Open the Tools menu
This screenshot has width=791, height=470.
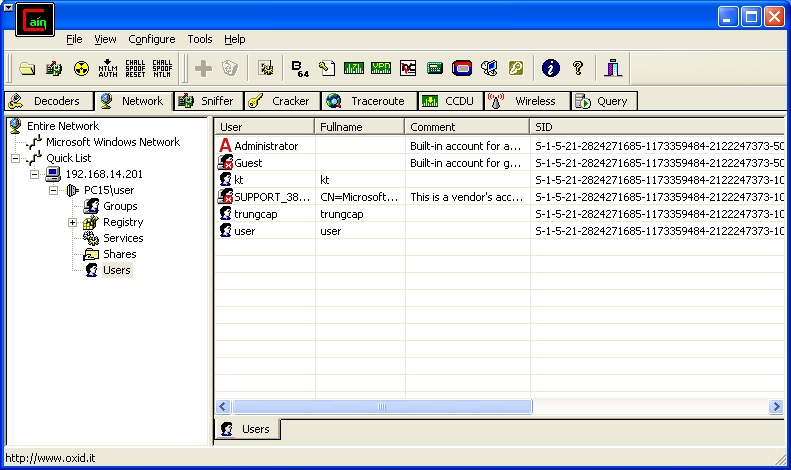point(200,39)
